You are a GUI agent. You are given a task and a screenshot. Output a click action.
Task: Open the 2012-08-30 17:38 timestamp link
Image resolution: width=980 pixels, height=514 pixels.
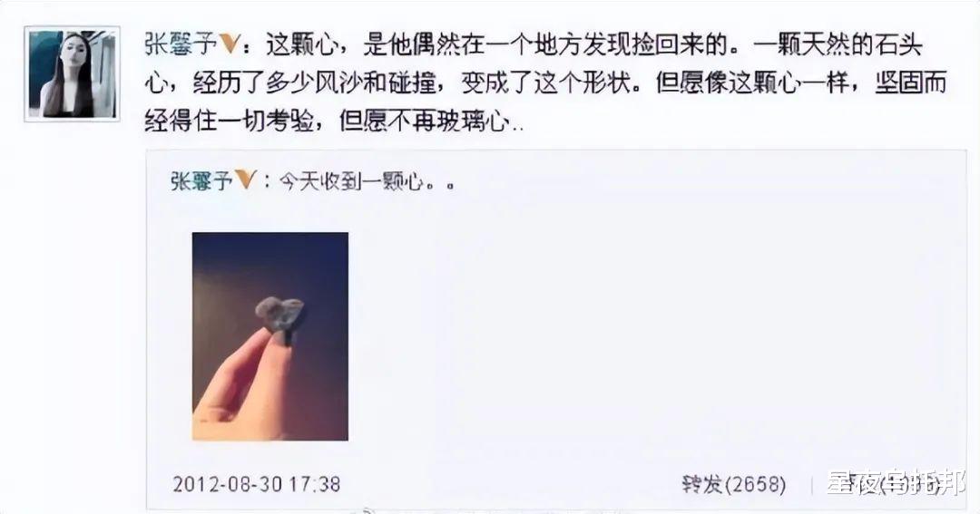[256, 484]
